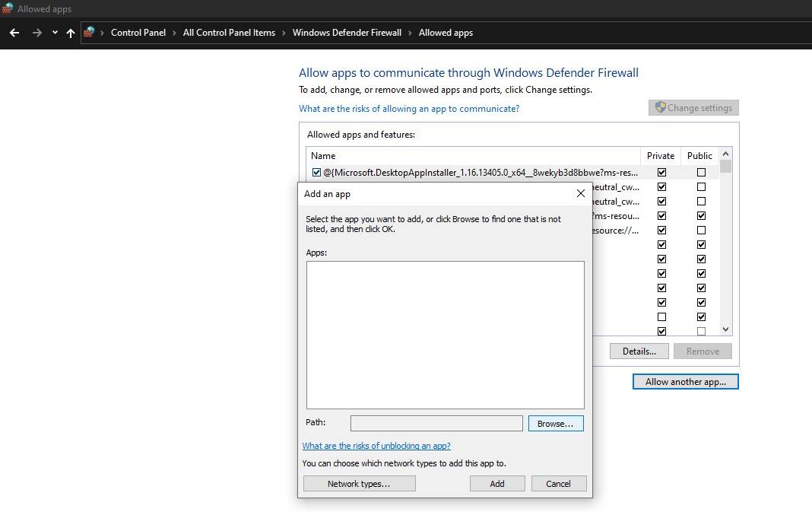
Task: Open All Control Panel Items breadcrumb
Action: pyautogui.click(x=229, y=33)
